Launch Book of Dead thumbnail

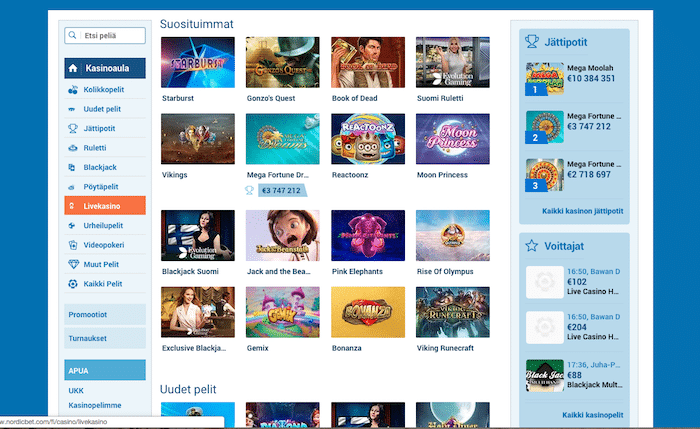click(x=368, y=62)
